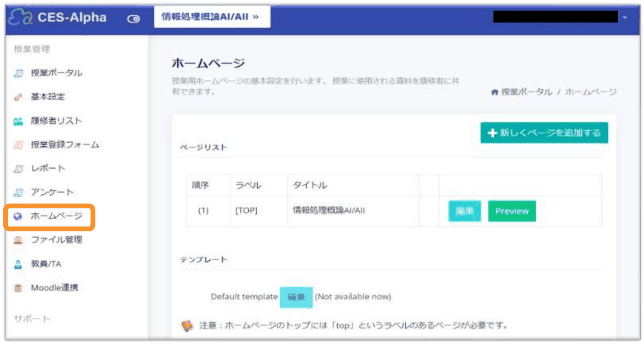Click the 授業登録フォーム sidebar icon
644x344 pixels.
coord(18,145)
